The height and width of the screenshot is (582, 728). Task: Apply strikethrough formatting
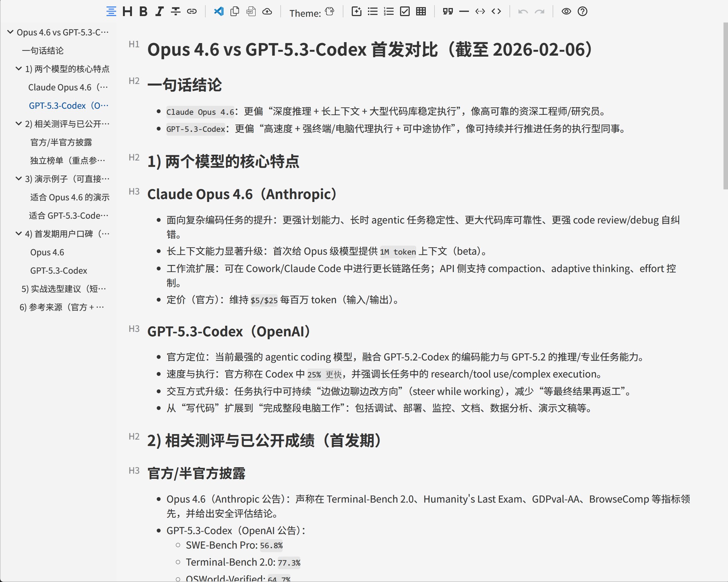175,12
